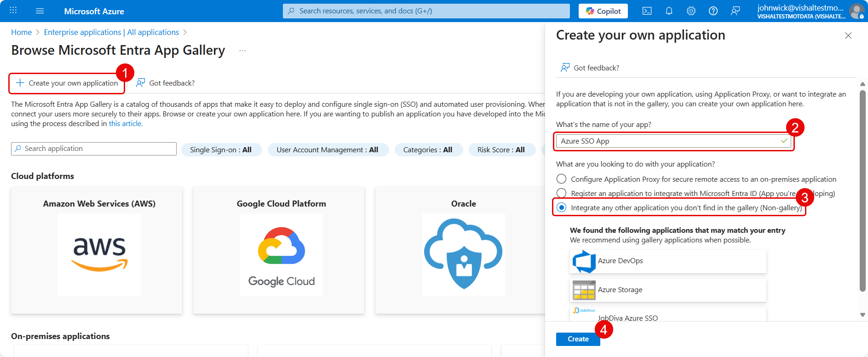
Task: Open the hamburger portal menu
Action: pos(40,11)
